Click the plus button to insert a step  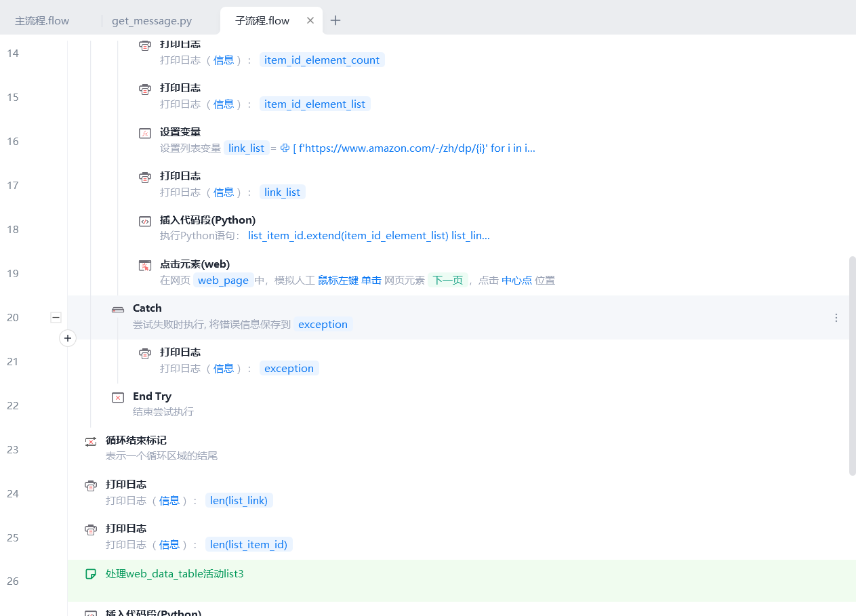click(68, 338)
